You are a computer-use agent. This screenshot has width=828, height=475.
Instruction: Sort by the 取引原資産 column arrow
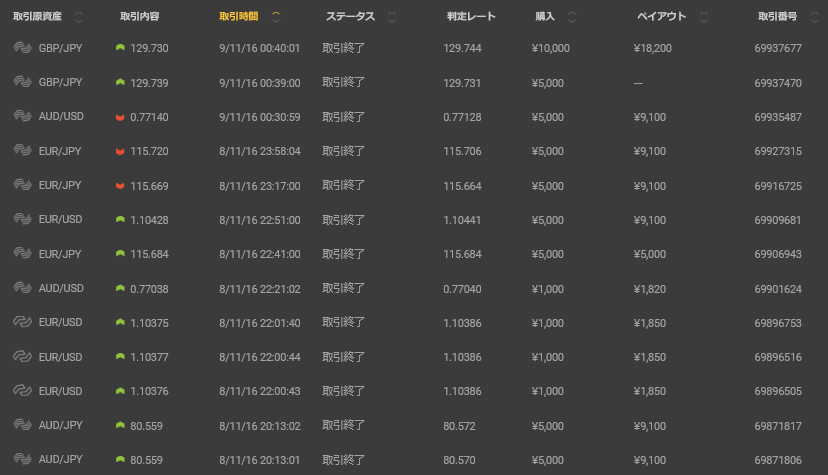[79, 17]
